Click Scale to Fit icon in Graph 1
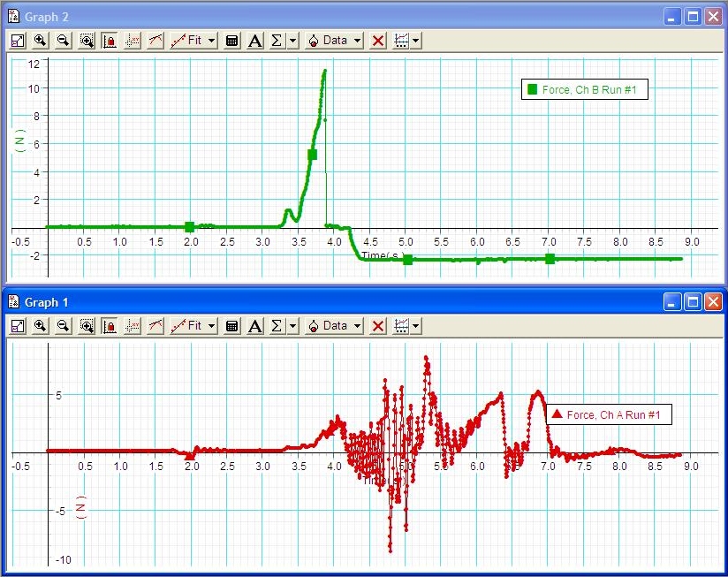The height and width of the screenshot is (577, 728). pyautogui.click(x=18, y=326)
